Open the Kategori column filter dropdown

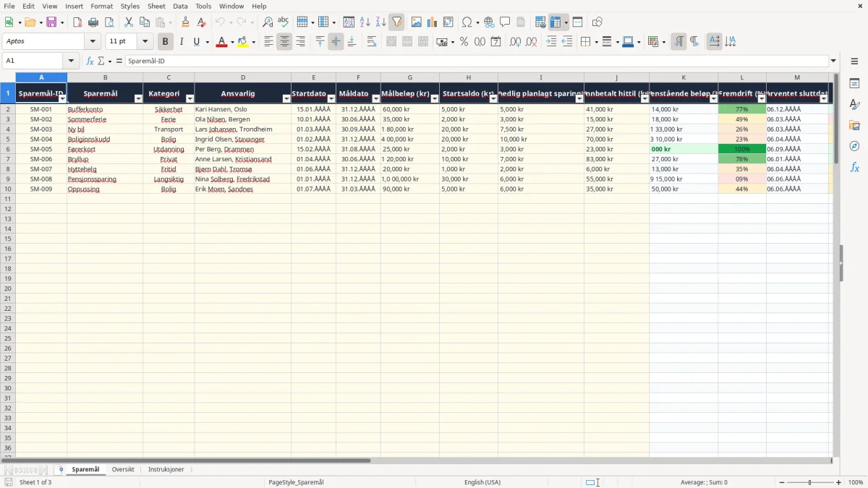click(190, 98)
